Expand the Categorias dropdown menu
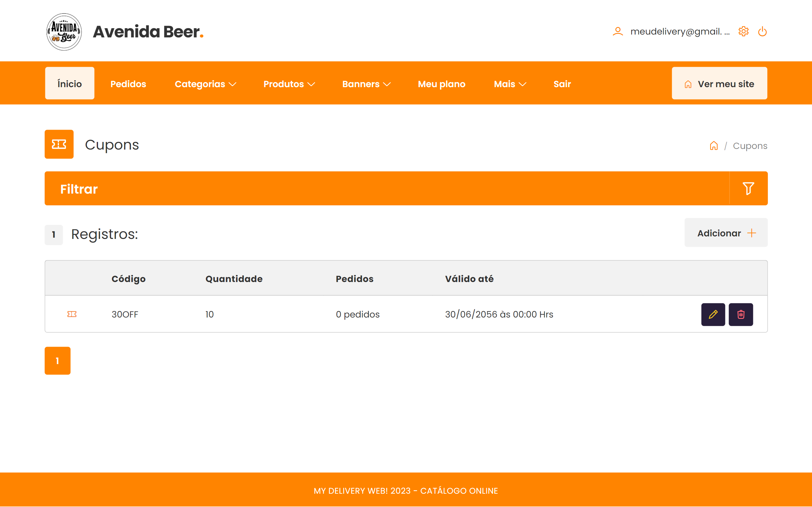Viewport: 812px width, 507px height. [x=205, y=84]
